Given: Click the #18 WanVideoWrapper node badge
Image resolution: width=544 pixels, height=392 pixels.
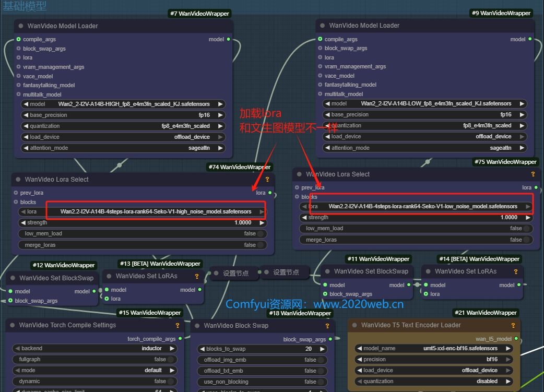Looking at the screenshot, I should [300, 313].
